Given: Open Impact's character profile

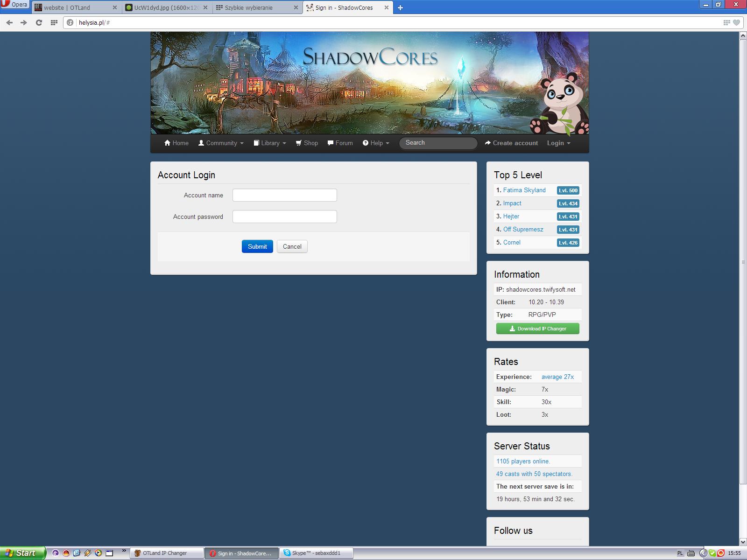Looking at the screenshot, I should tap(512, 203).
